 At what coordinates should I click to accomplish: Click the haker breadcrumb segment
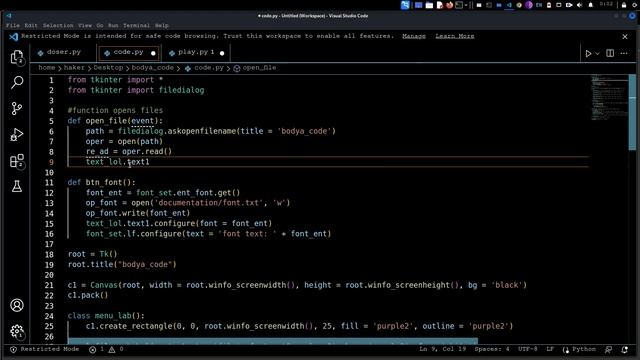pyautogui.click(x=74, y=68)
